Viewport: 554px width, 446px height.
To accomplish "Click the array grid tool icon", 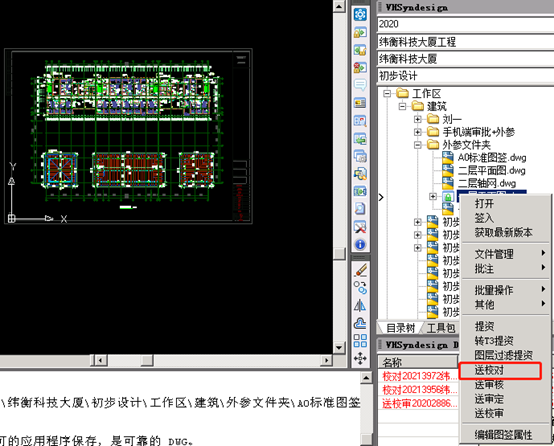I will 360,341.
